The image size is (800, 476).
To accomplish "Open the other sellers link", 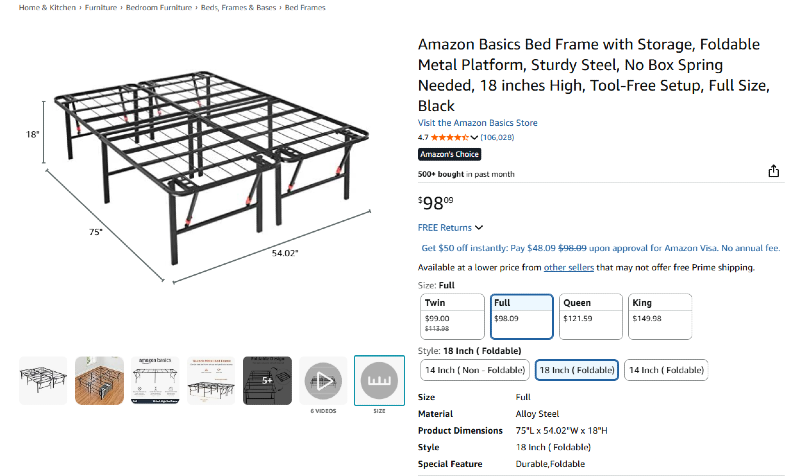I will tap(569, 267).
